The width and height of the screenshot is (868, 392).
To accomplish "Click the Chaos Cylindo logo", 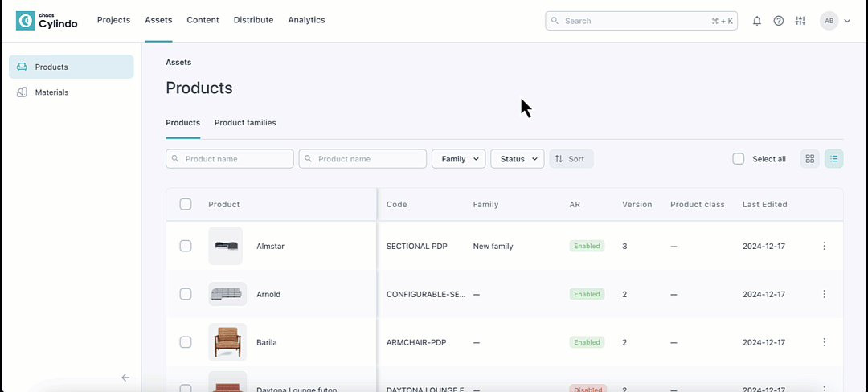I will [47, 21].
